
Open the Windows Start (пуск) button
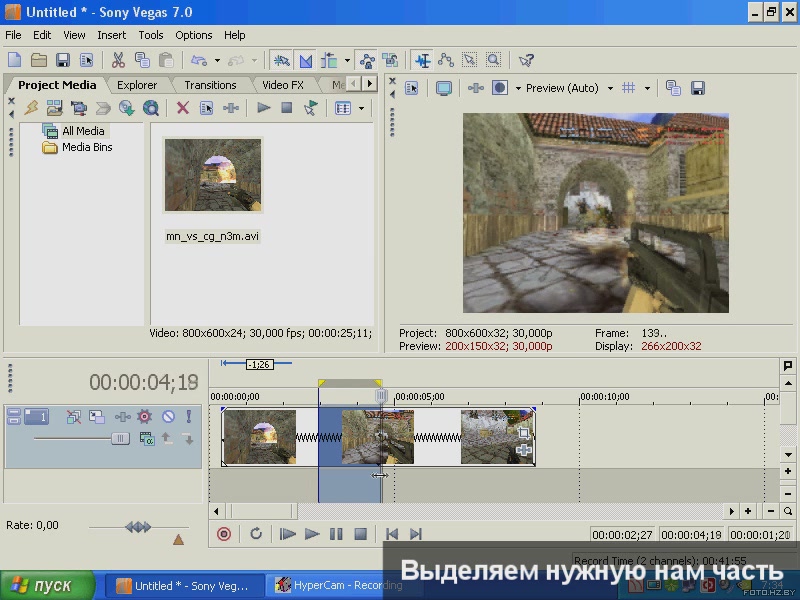click(x=47, y=585)
